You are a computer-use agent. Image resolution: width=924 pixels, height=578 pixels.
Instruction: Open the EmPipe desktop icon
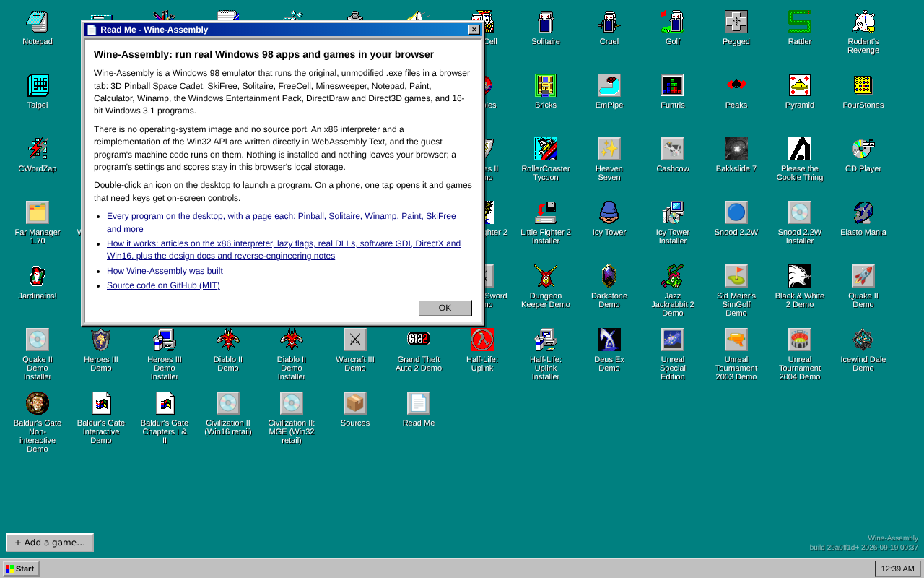(609, 85)
